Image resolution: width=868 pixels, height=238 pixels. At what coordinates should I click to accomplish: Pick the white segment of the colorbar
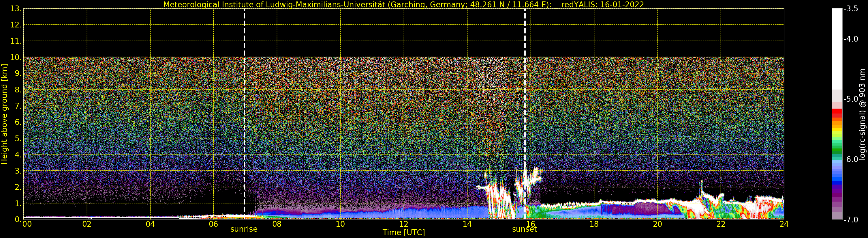837,49
